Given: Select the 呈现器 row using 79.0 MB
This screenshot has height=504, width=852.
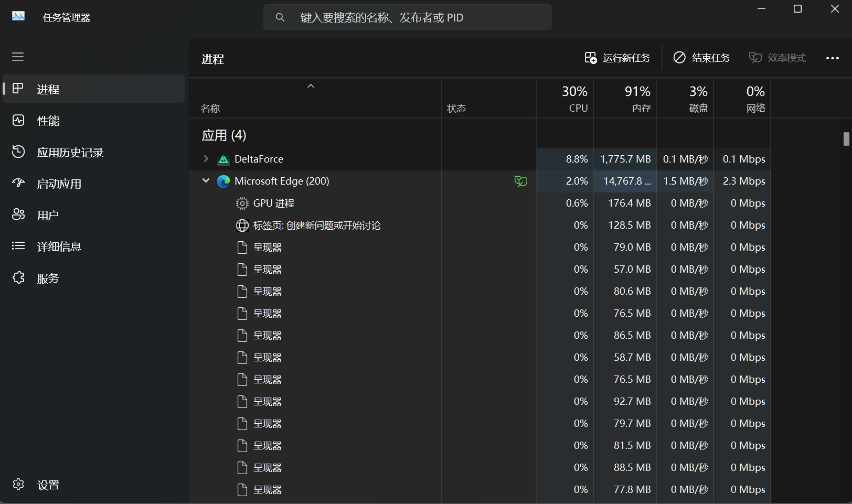Looking at the screenshot, I should coord(480,247).
